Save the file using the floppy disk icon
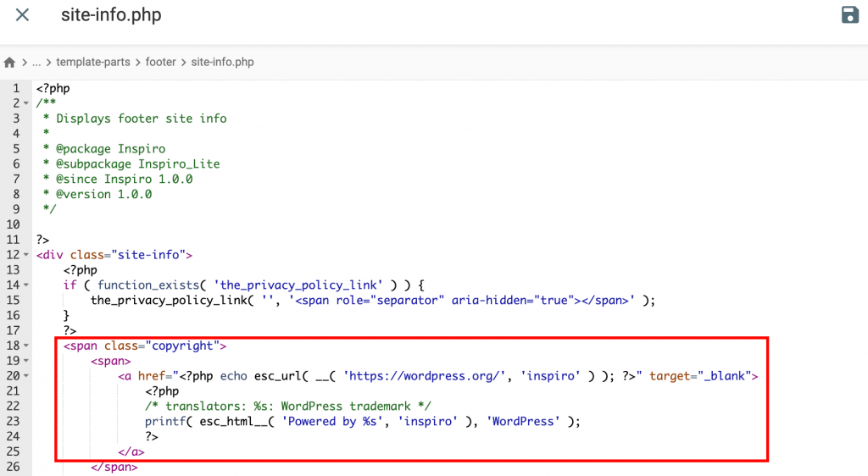The width and height of the screenshot is (868, 476). point(849,15)
